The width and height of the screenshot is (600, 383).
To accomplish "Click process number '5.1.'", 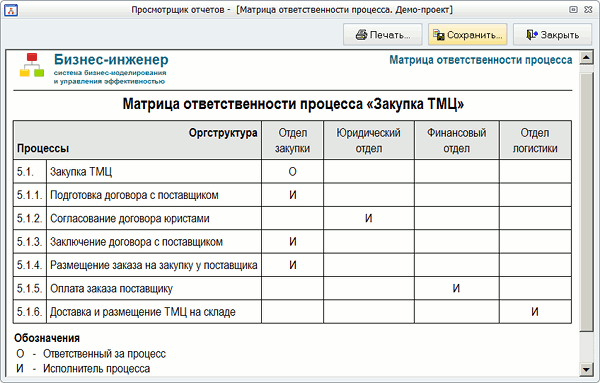I will coord(25,172).
